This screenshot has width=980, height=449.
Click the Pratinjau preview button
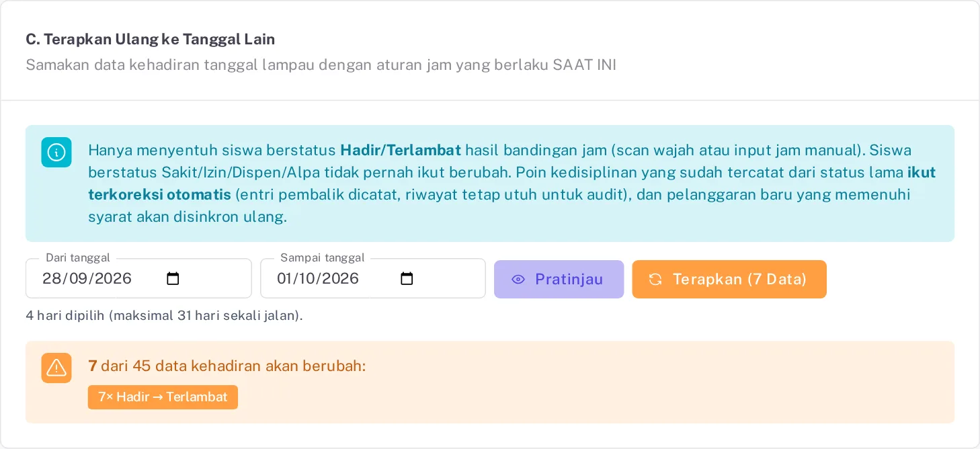[559, 279]
